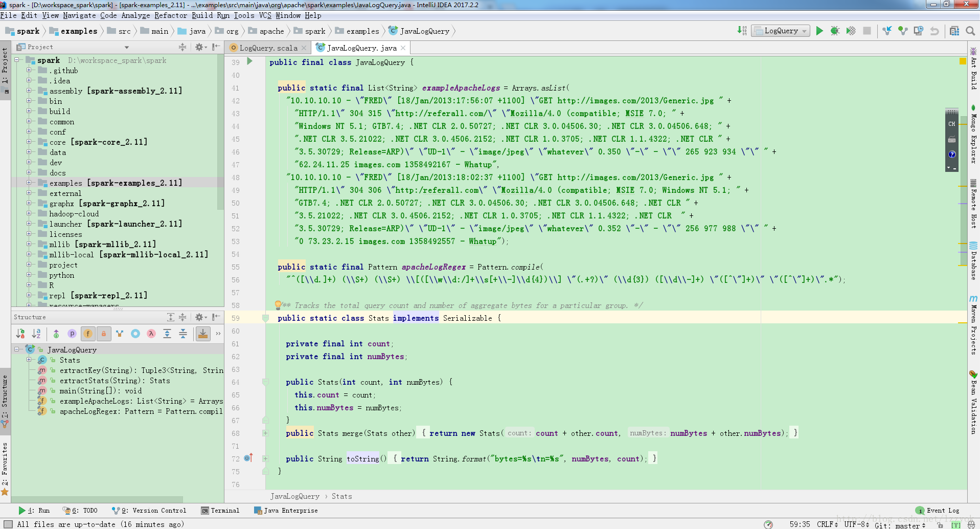Screen dimensions: 980x529
Task: Hide the Project tool window
Action: click(216, 47)
